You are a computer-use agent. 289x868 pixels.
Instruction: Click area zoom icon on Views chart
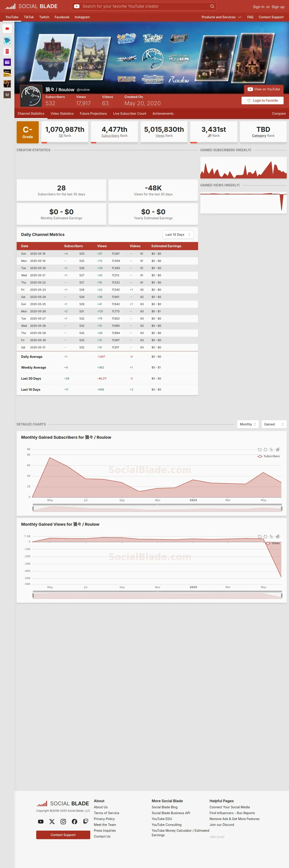click(x=259, y=536)
